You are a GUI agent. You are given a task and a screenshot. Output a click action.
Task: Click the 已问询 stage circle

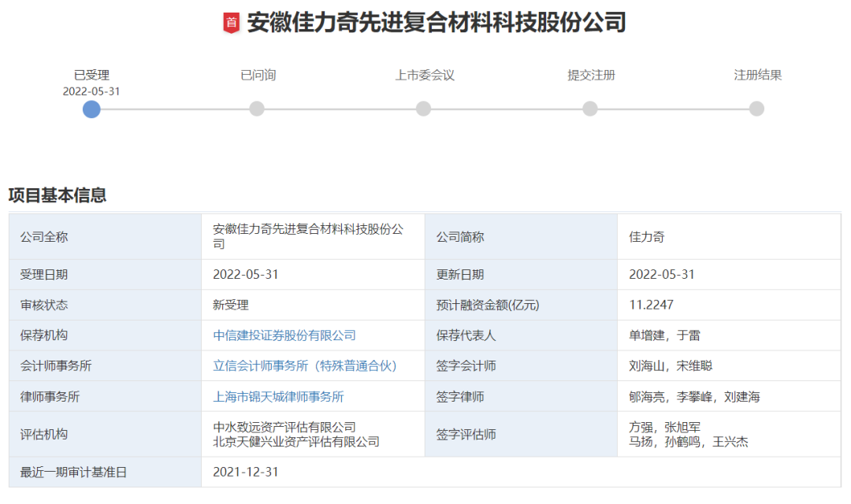click(258, 109)
